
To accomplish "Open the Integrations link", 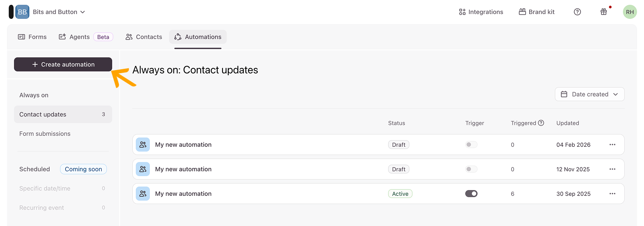I will coord(481,12).
